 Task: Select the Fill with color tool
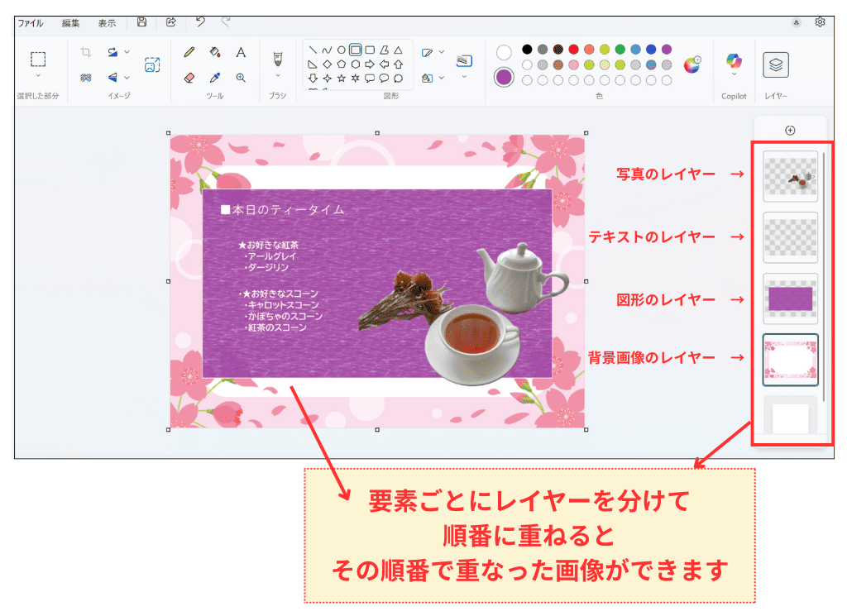(x=215, y=51)
